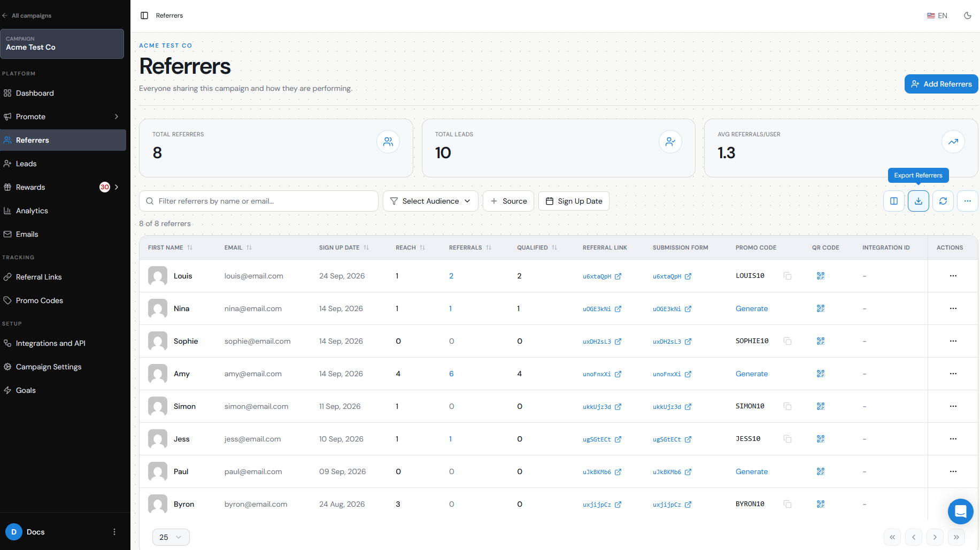Open Dashboard in the sidebar

coord(63,93)
